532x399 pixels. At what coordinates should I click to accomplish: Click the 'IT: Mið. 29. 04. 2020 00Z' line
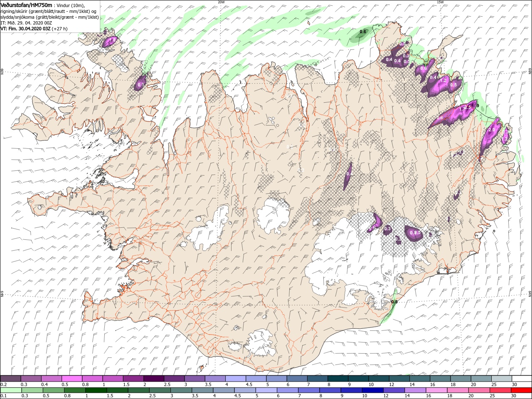pos(26,23)
